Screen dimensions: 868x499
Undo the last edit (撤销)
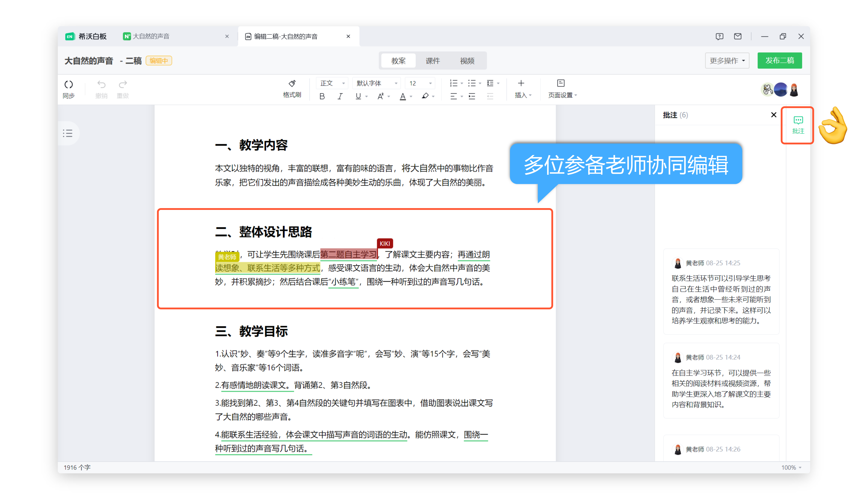click(101, 89)
